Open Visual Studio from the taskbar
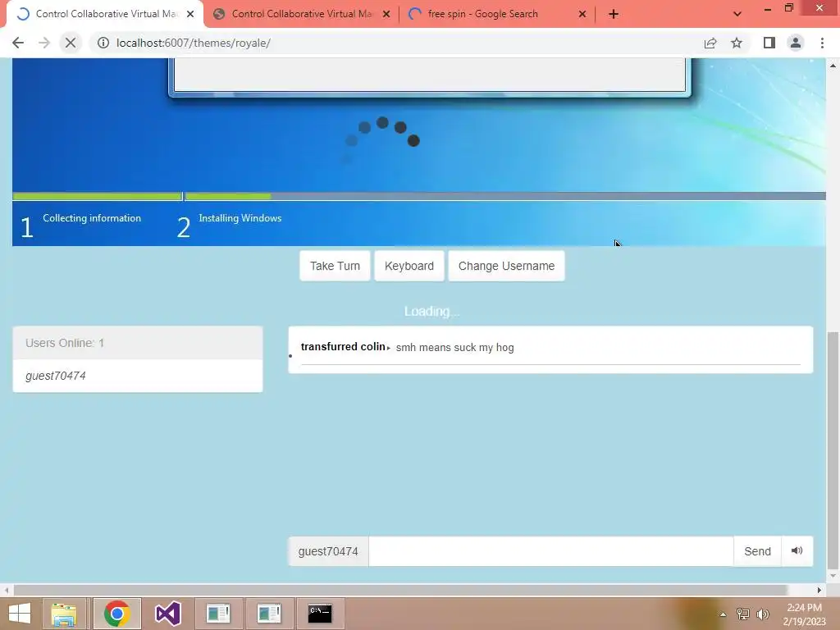This screenshot has height=630, width=840. (167, 614)
